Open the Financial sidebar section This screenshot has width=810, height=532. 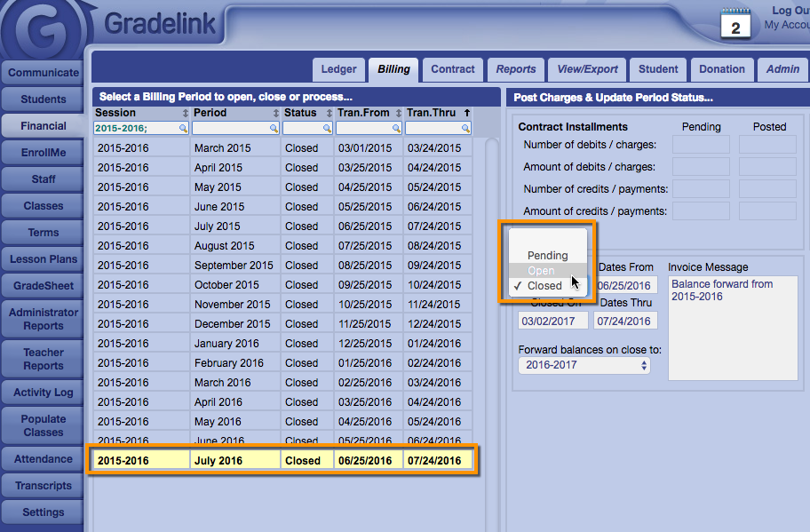pos(44,126)
